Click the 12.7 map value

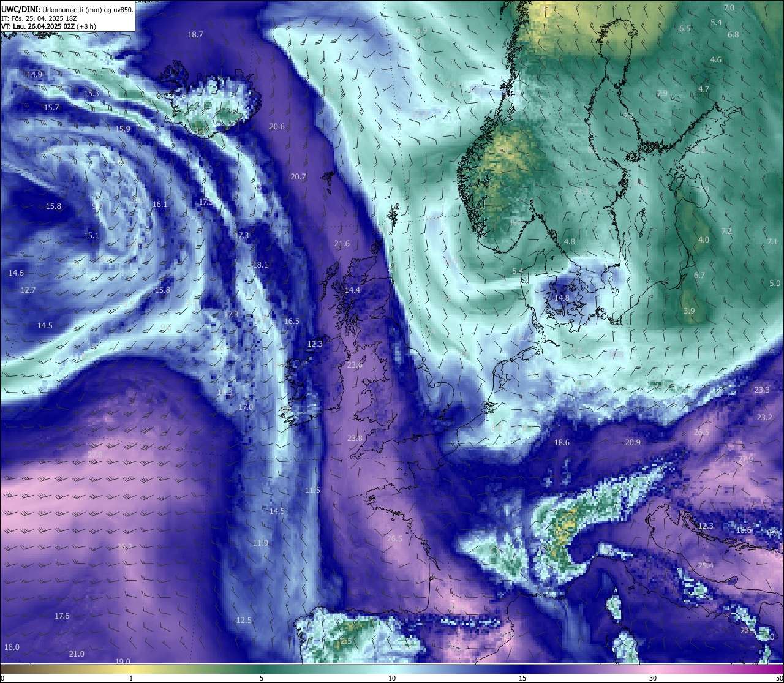28,290
